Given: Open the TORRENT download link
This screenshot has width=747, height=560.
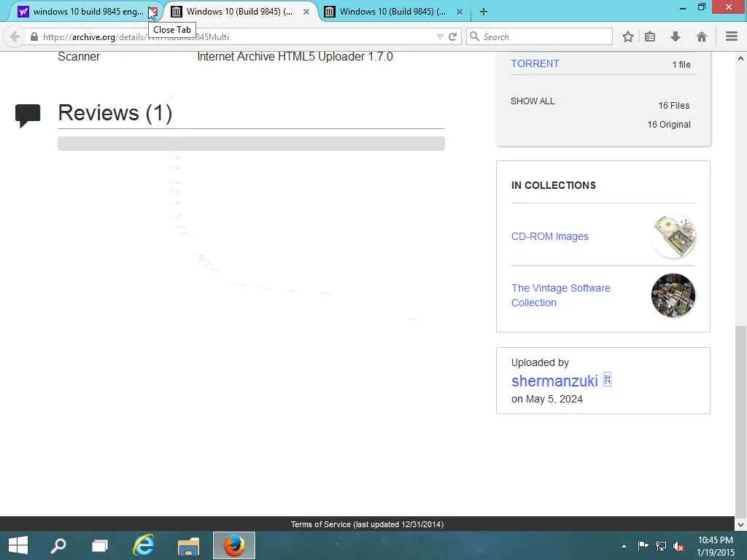Looking at the screenshot, I should pos(535,64).
